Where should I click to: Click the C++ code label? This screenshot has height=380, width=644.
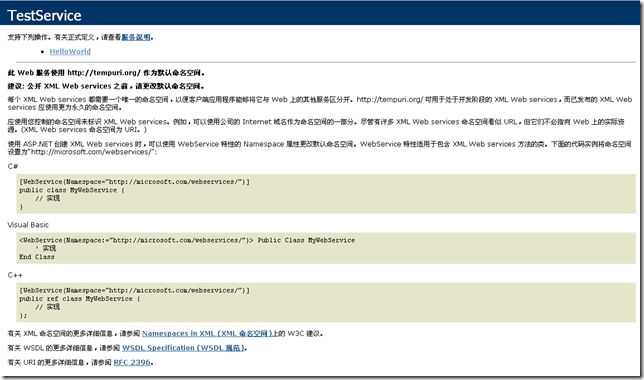[15, 275]
